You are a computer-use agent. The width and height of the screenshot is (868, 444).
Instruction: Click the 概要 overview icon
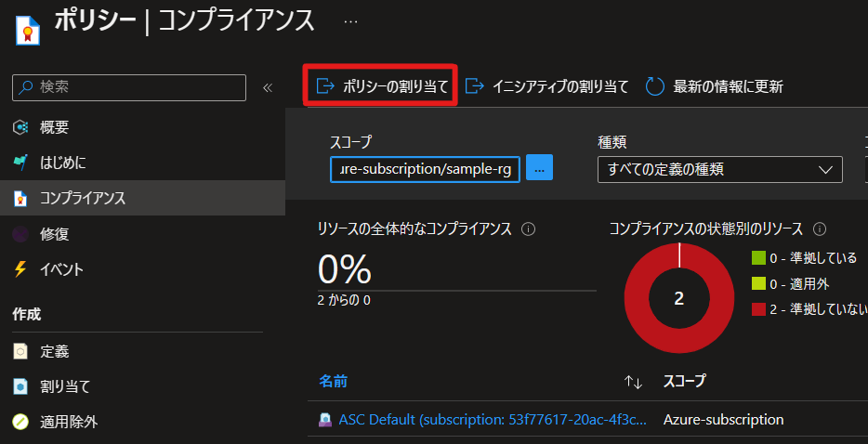20,128
